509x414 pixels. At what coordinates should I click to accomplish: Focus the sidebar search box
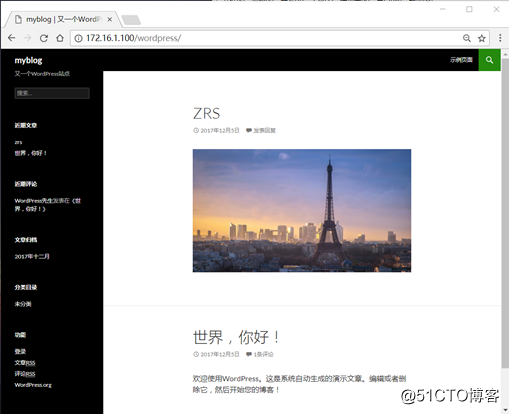tap(52, 93)
